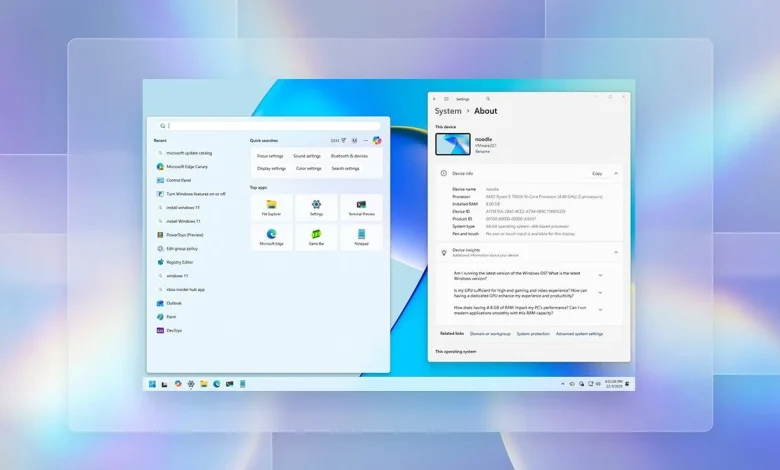Select Search settings quick search
Viewport: 780px width, 470px height.
tap(345, 169)
